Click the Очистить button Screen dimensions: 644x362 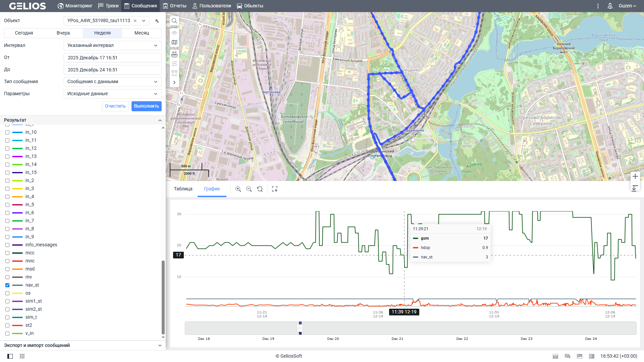pos(115,106)
